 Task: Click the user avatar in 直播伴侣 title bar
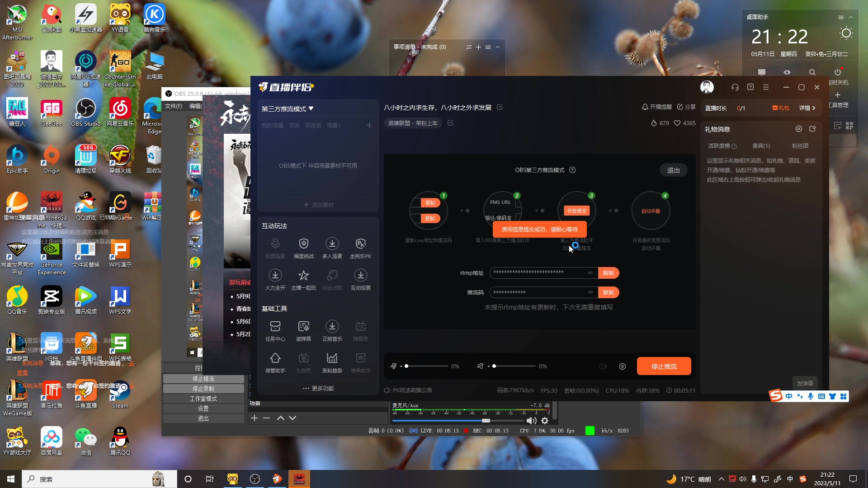tap(707, 87)
